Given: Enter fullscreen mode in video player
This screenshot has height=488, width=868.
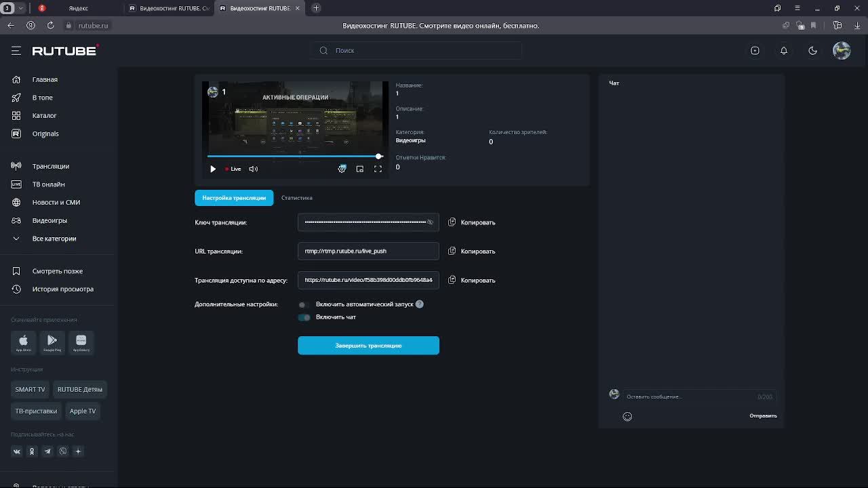Looking at the screenshot, I should click(378, 169).
